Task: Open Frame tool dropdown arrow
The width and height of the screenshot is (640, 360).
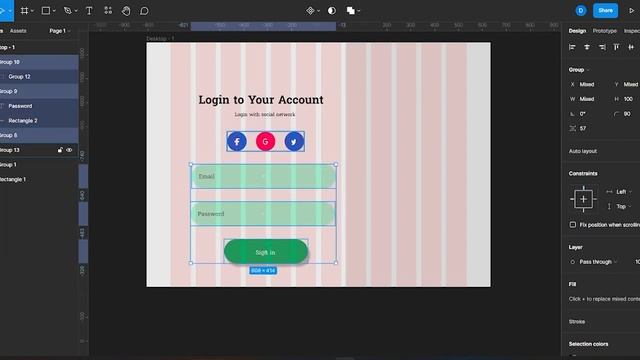Action: click(32, 11)
